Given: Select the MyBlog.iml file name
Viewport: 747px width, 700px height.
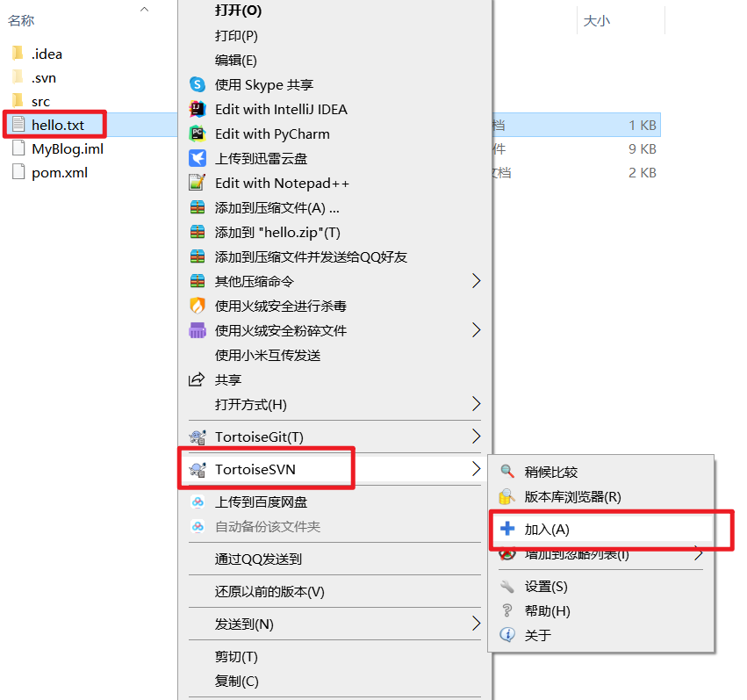Looking at the screenshot, I should (x=68, y=149).
